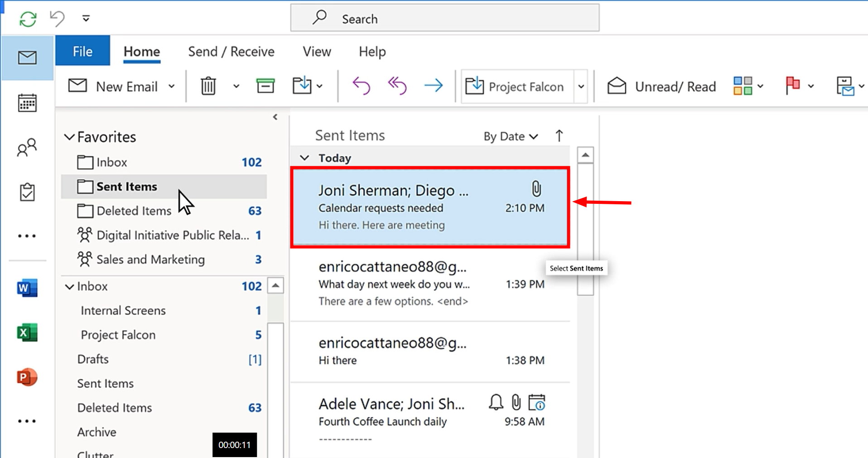Toggle sort order arrow in message list
This screenshot has height=458, width=868.
point(559,136)
